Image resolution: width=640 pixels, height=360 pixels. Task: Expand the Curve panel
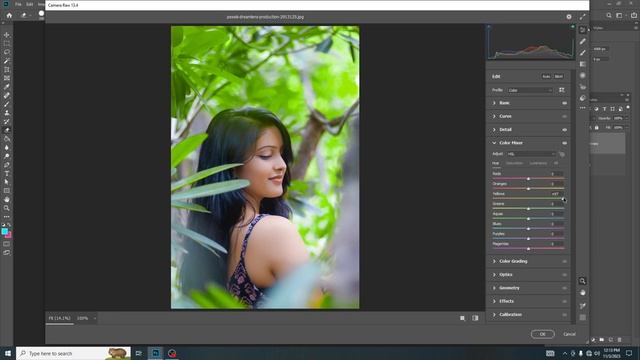494,116
